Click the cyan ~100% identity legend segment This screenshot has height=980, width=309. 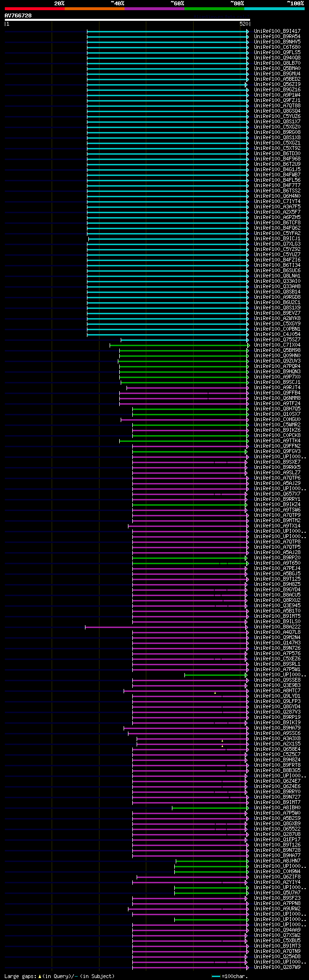pos(274,9)
